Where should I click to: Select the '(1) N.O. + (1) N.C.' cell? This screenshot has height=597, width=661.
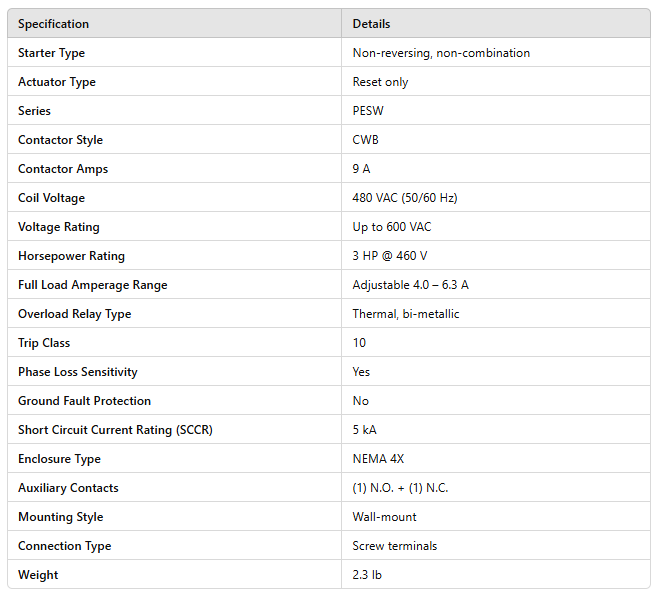click(402, 488)
